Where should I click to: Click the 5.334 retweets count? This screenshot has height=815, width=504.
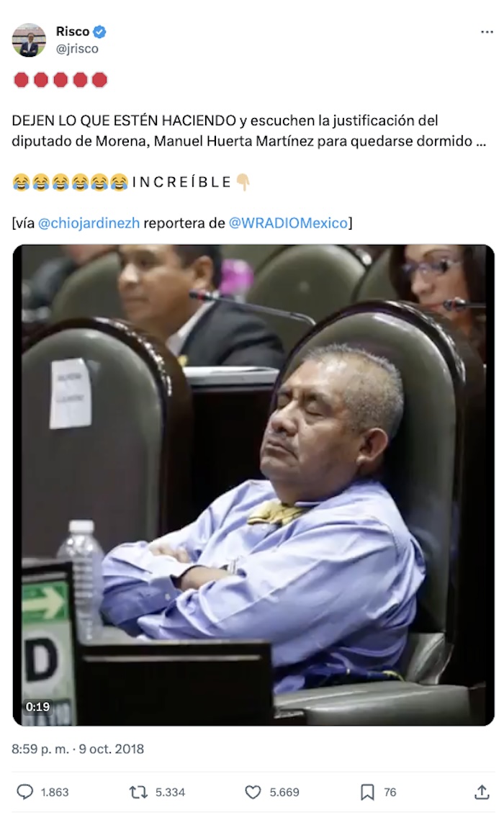[x=170, y=792]
